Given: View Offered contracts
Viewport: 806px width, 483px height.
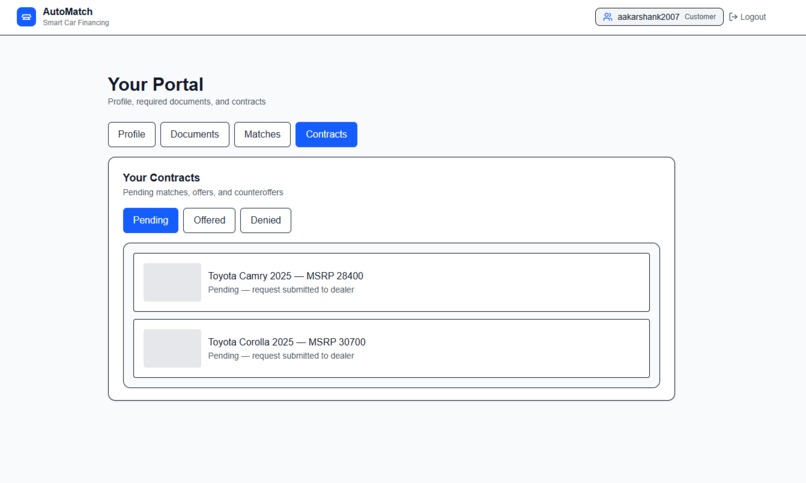Looking at the screenshot, I should 209,220.
